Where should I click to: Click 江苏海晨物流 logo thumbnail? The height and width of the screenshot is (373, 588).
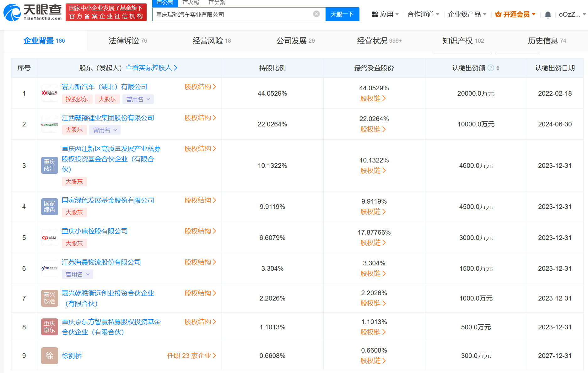click(x=50, y=268)
